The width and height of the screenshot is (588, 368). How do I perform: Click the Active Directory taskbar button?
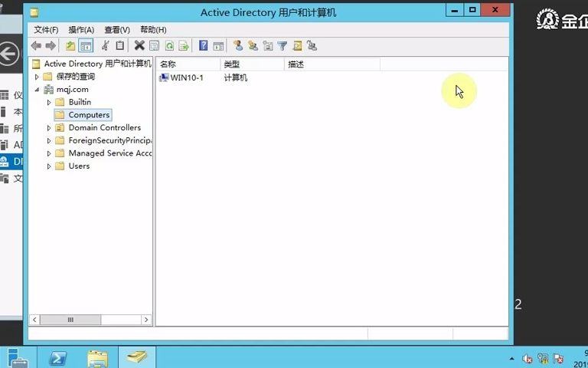coord(137,357)
